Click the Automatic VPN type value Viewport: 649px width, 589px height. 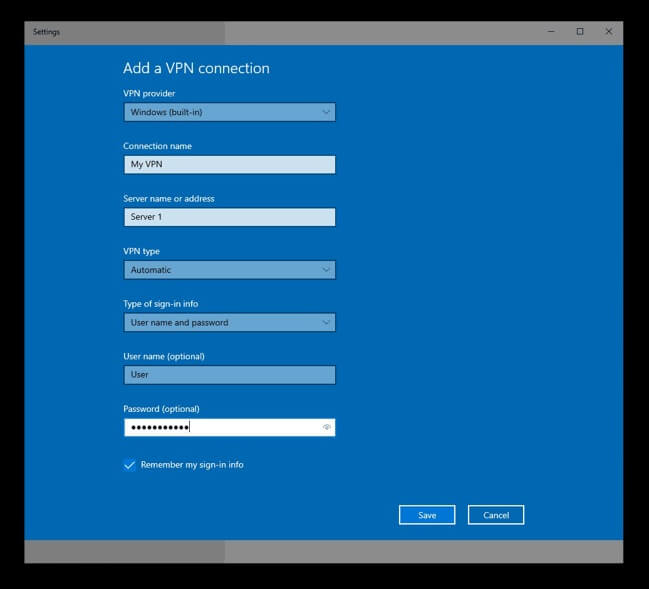[x=151, y=270]
